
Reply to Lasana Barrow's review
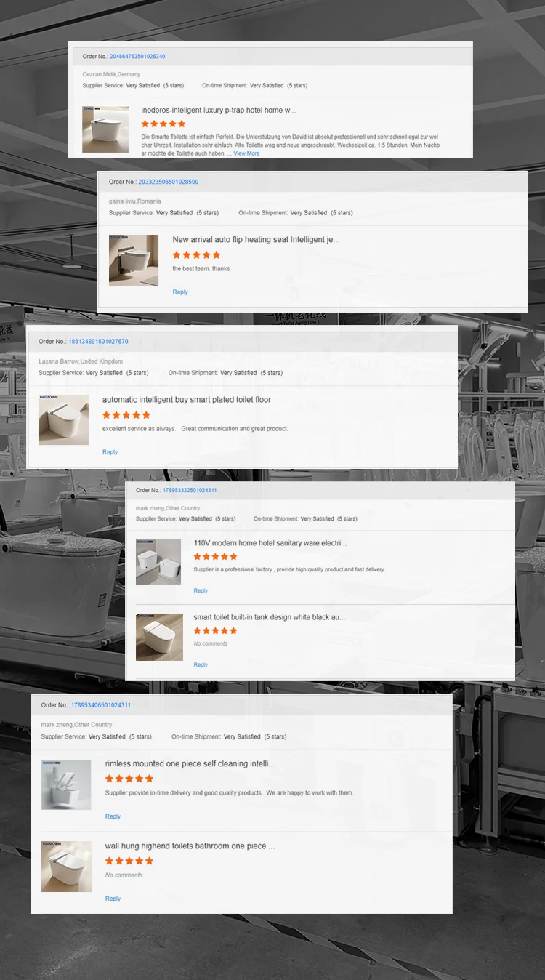pos(110,452)
